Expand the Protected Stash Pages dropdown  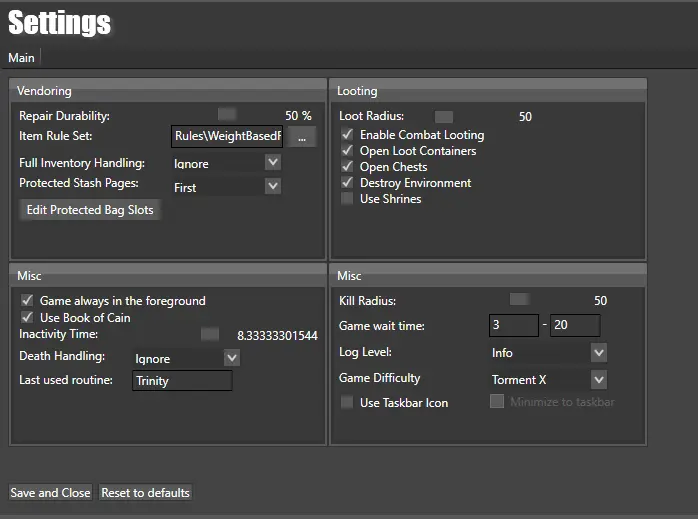tap(226, 187)
